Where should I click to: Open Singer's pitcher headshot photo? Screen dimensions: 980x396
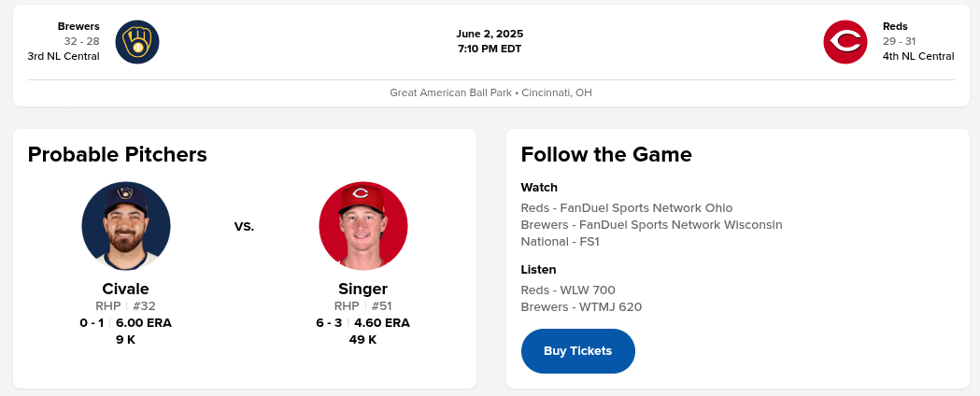pyautogui.click(x=362, y=226)
